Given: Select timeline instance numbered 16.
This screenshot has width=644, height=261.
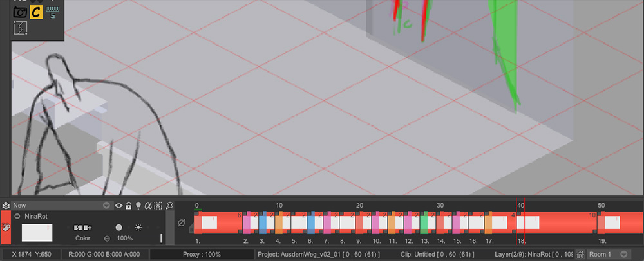Looking at the screenshot, I should coord(477,222).
